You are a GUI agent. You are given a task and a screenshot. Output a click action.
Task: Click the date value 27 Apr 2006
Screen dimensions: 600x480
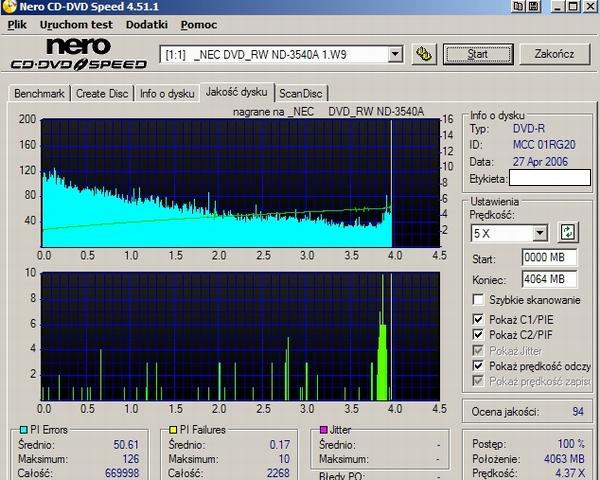tap(540, 162)
